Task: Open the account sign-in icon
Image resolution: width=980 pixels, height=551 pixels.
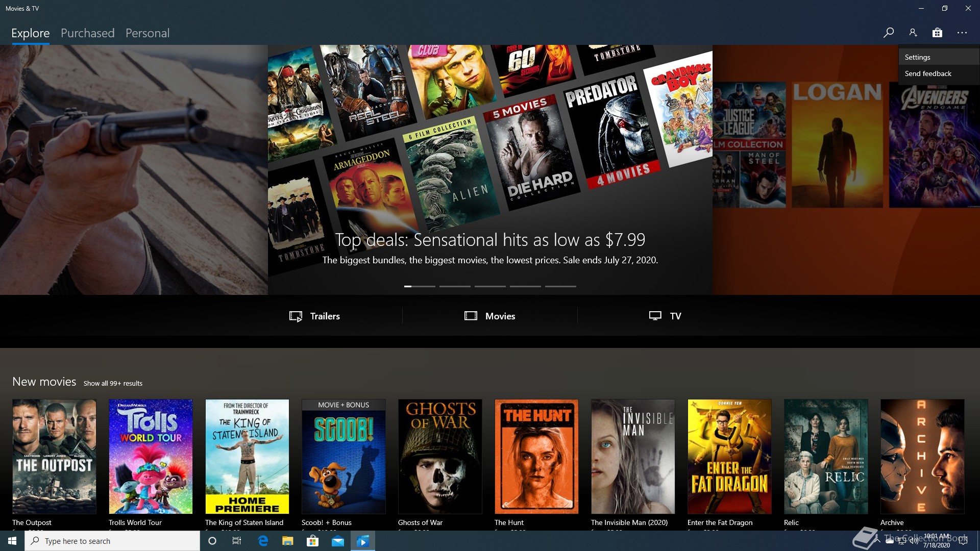Action: pyautogui.click(x=913, y=33)
